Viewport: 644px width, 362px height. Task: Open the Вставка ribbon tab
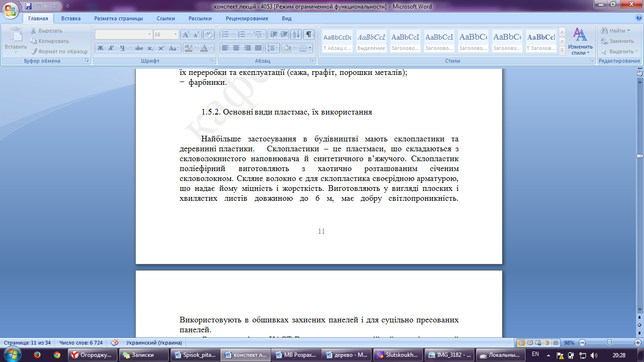pyautogui.click(x=71, y=18)
